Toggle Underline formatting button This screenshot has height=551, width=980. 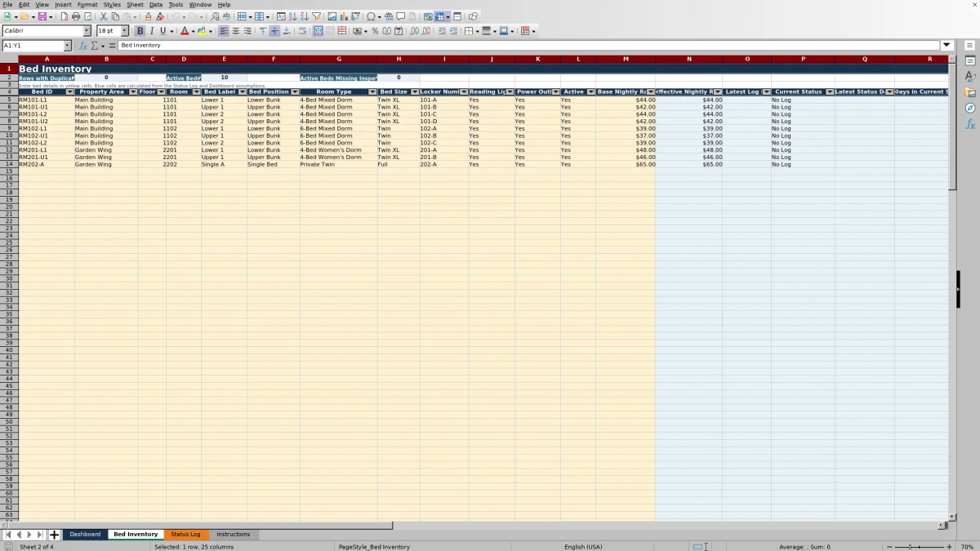point(163,31)
